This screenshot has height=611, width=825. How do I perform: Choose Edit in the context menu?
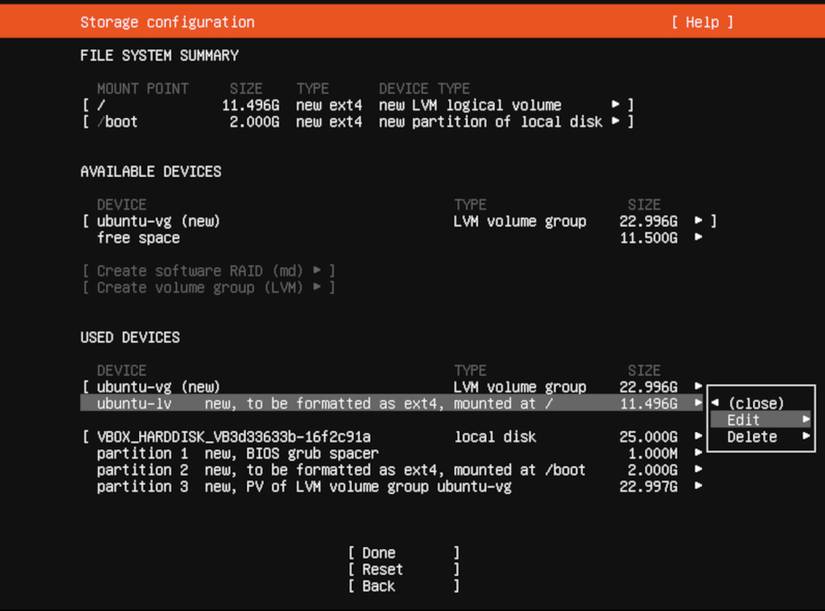[x=743, y=420]
